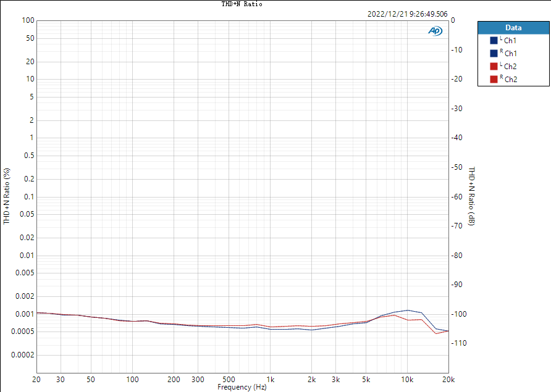Click the L Ch1 legend label
551x392 pixels.
508,40
